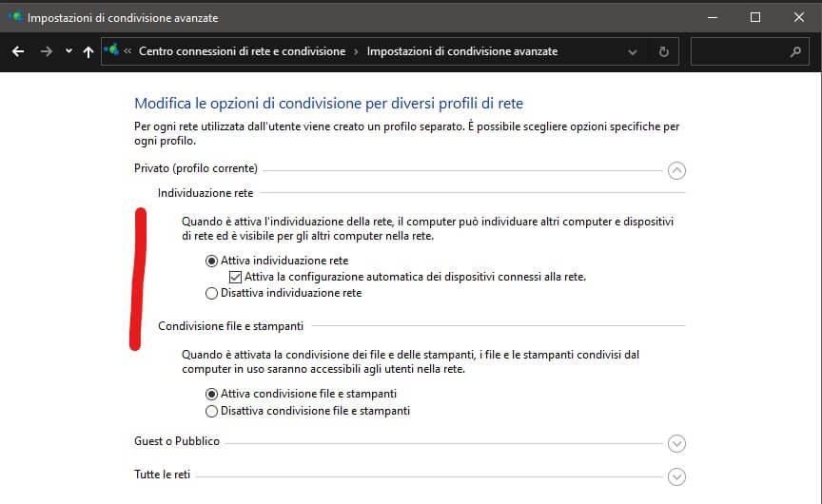Click the back arrow navigation button

click(x=17, y=51)
